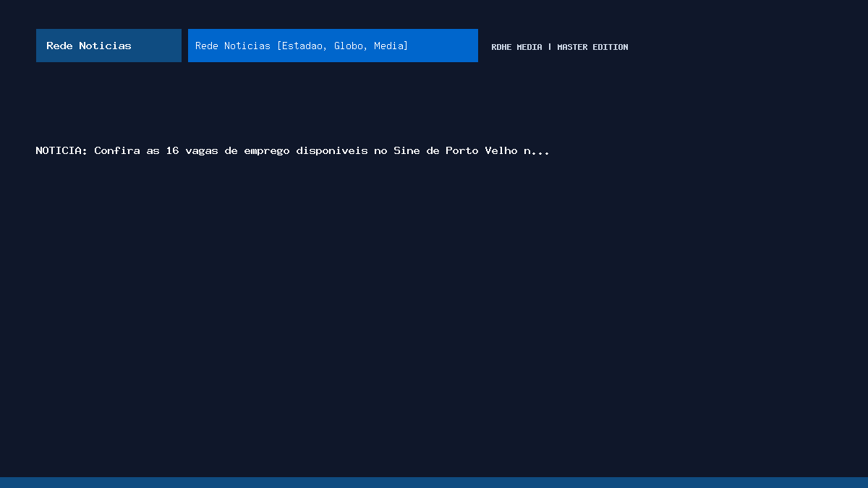The image size is (868, 488).
Task: Click the blue bar at the bottom
Action: click(434, 482)
